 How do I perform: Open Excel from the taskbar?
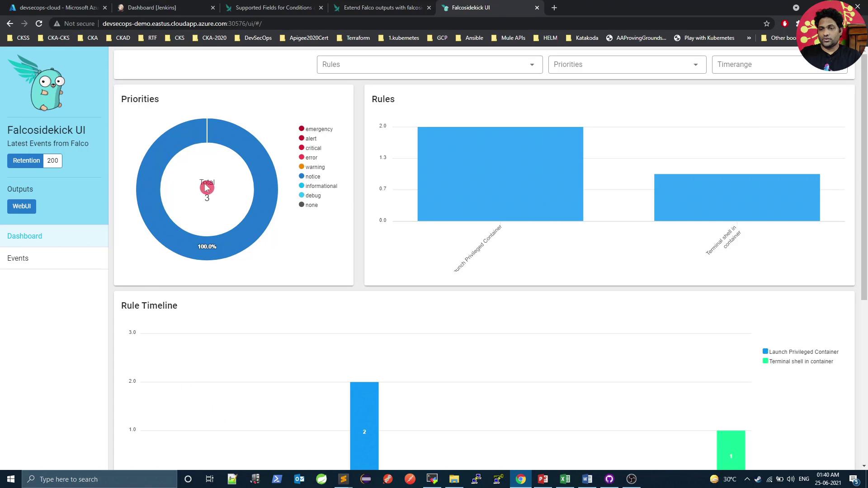(x=565, y=479)
